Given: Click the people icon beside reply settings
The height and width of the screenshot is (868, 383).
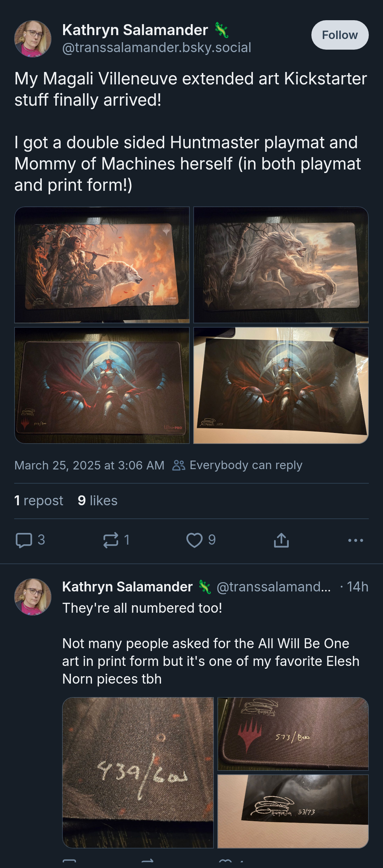Looking at the screenshot, I should (x=179, y=465).
